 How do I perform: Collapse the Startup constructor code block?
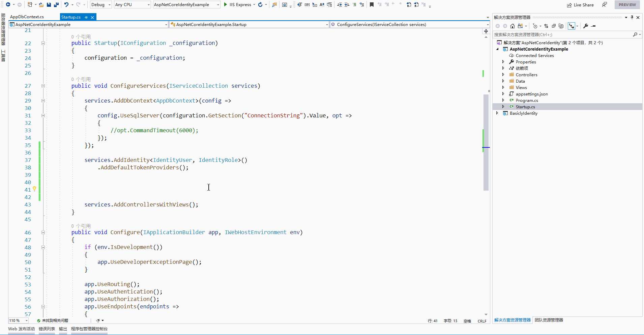coord(43,43)
